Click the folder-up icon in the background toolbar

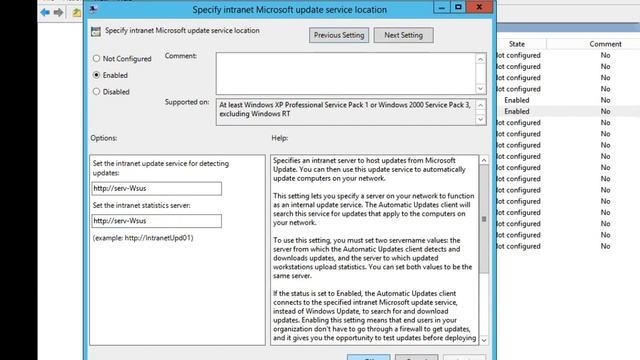coord(77,13)
